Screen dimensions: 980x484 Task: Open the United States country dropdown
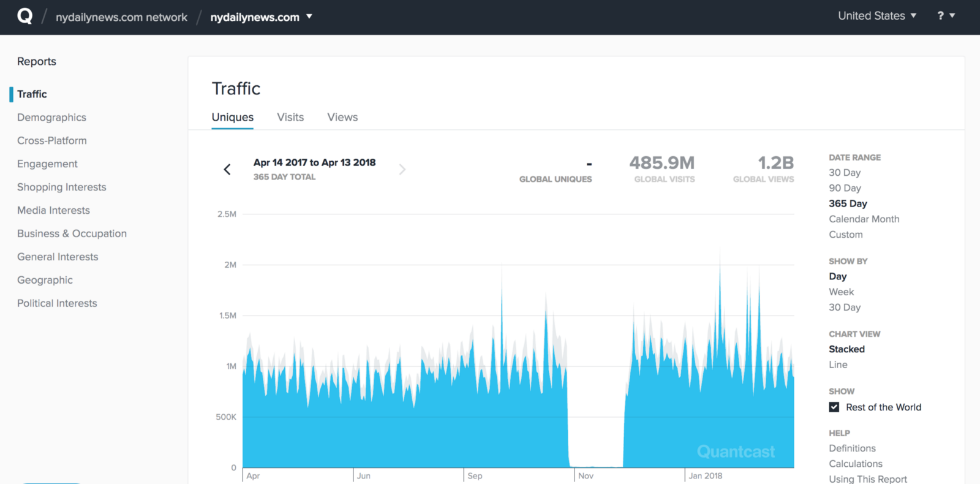tap(876, 16)
